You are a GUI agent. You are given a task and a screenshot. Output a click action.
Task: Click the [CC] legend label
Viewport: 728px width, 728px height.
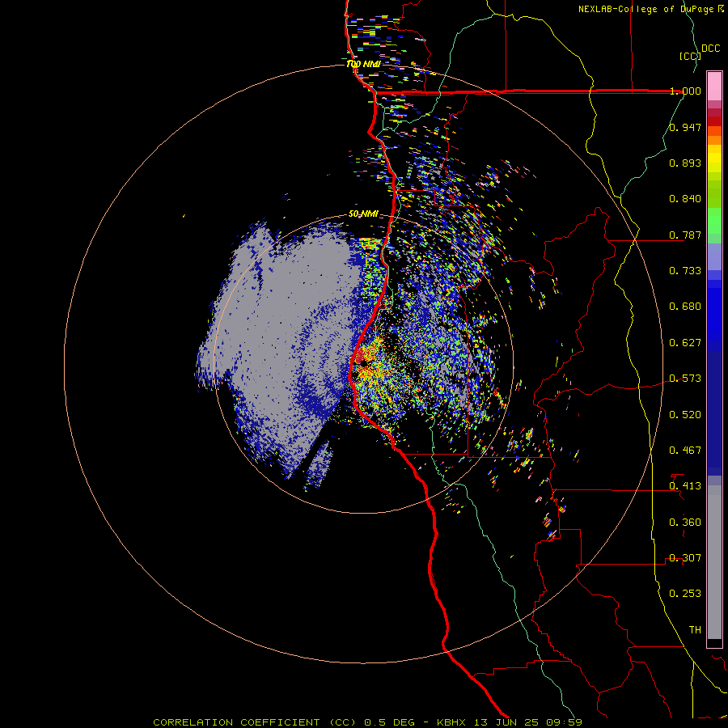click(691, 56)
